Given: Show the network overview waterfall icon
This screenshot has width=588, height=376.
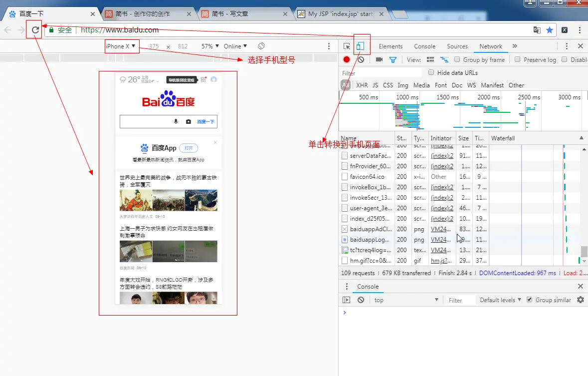Looking at the screenshot, I should coord(444,59).
